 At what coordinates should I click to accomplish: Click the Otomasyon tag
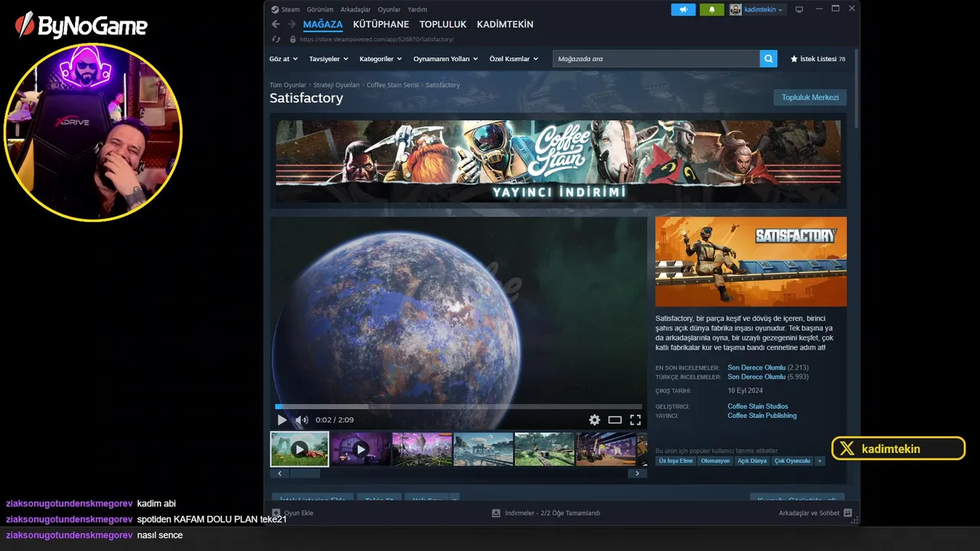(715, 461)
